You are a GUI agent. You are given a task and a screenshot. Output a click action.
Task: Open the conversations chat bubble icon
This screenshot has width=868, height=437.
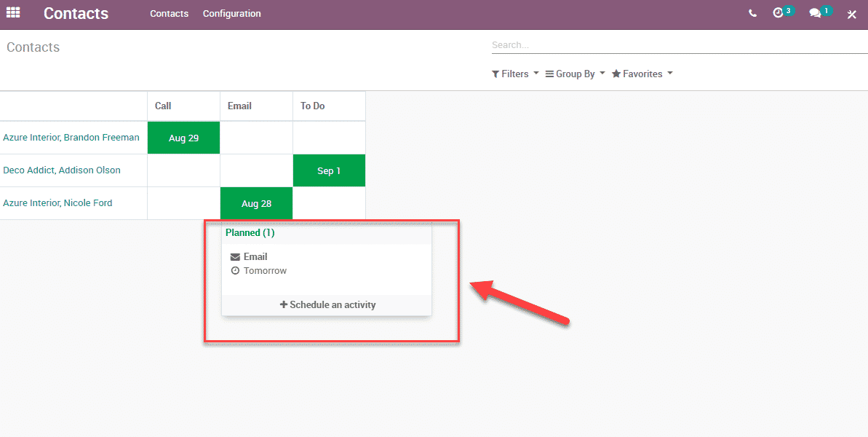[816, 13]
